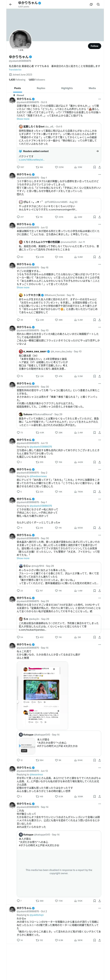110x980 pixels.
Task: Switch to the Replies tab
Action: point(41,88)
